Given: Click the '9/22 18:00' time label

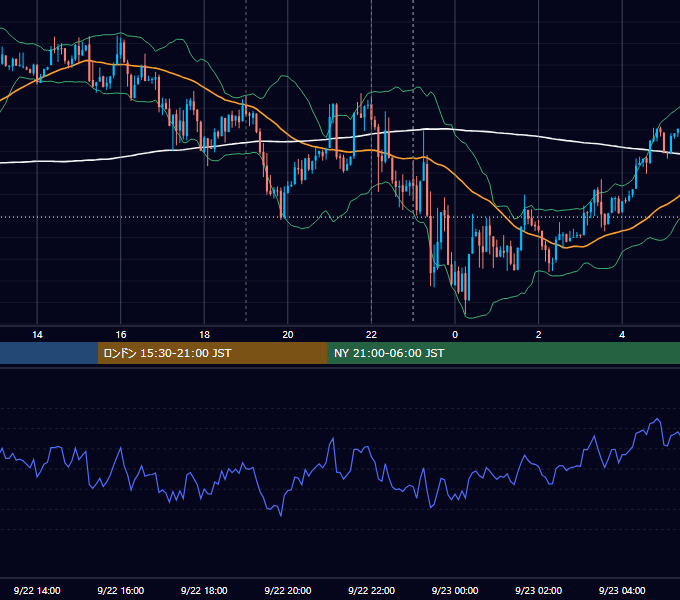Looking at the screenshot, I should point(204,590).
